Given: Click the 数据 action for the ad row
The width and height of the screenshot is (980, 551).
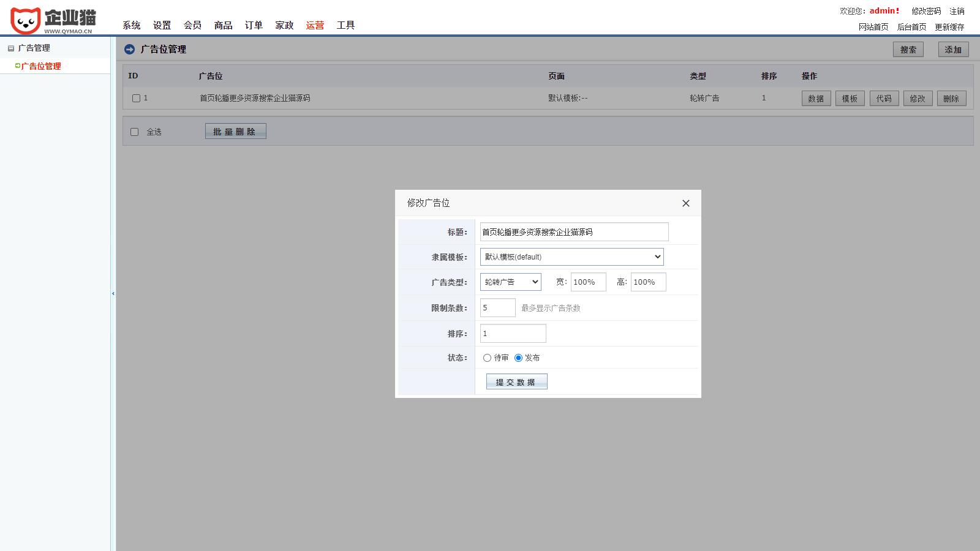Looking at the screenshot, I should [x=816, y=98].
